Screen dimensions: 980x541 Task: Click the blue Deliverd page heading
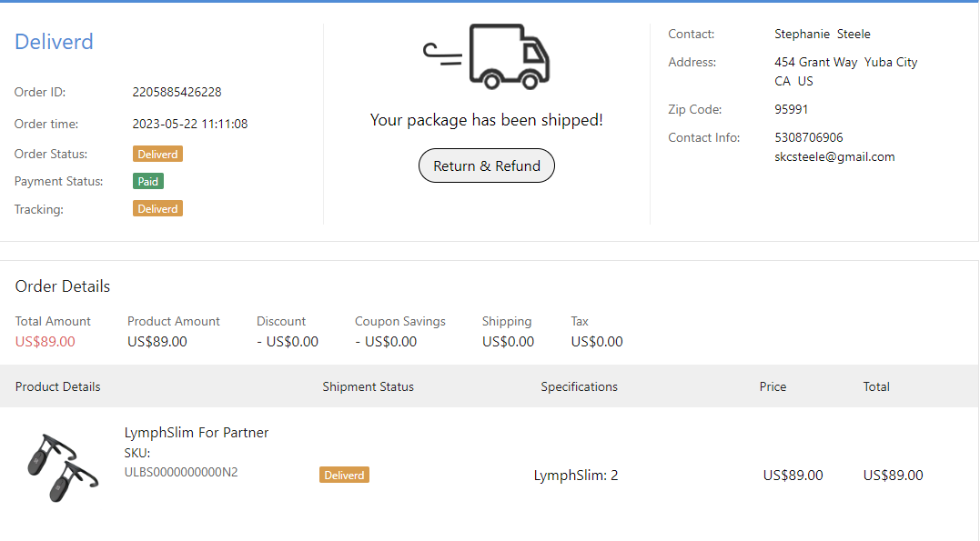[x=55, y=42]
